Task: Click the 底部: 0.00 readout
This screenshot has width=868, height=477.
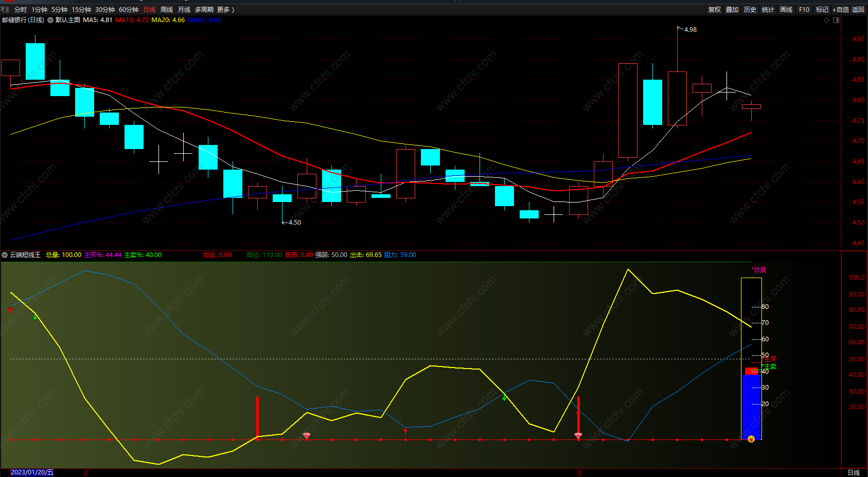Action: (x=299, y=255)
